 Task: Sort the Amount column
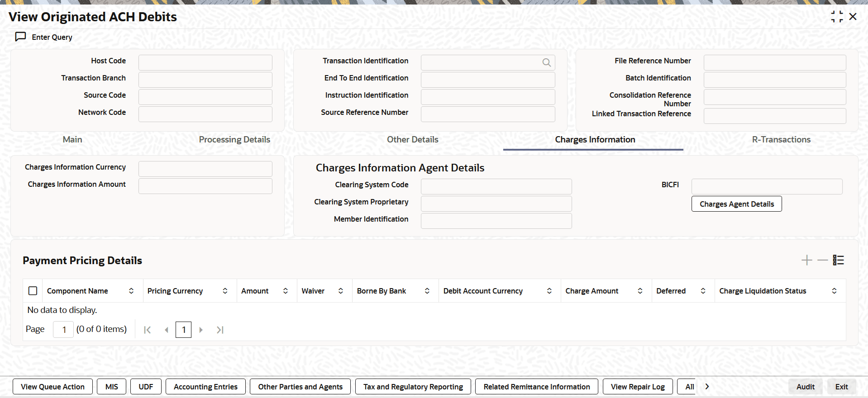286,291
